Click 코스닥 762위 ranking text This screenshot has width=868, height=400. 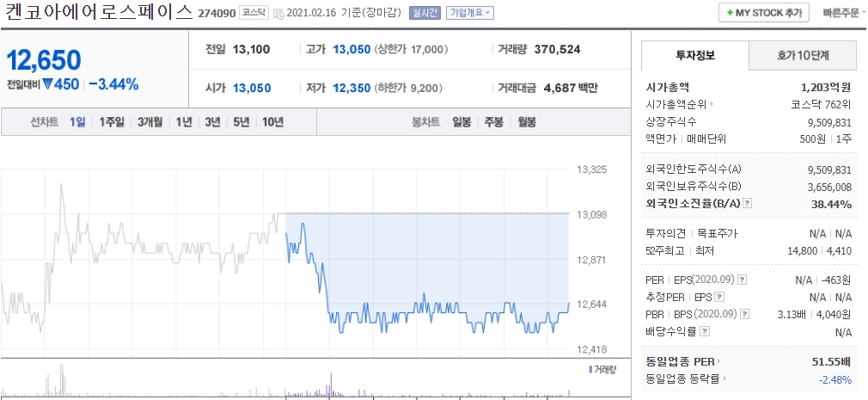pyautogui.click(x=821, y=104)
